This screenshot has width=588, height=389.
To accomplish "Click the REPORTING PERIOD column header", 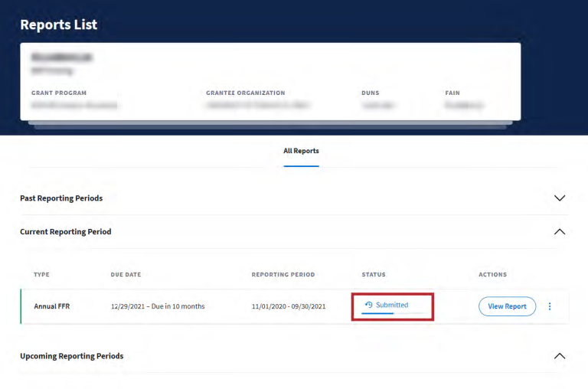I will point(283,274).
